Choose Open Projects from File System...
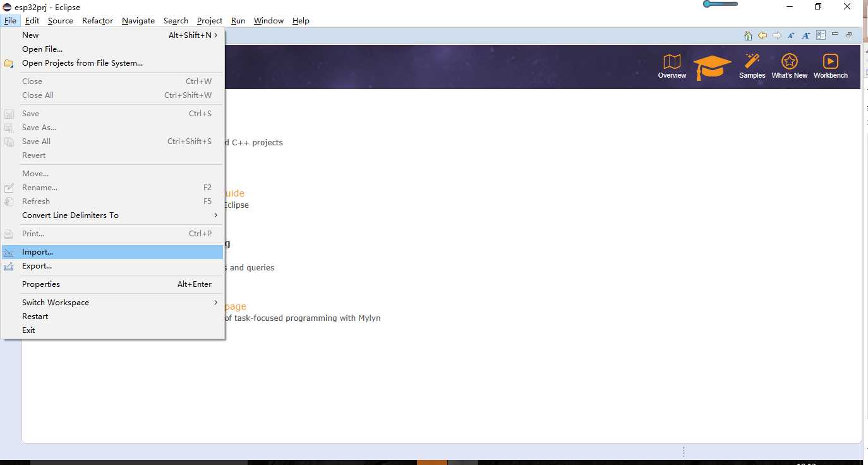This screenshot has width=868, height=465. coord(112,63)
